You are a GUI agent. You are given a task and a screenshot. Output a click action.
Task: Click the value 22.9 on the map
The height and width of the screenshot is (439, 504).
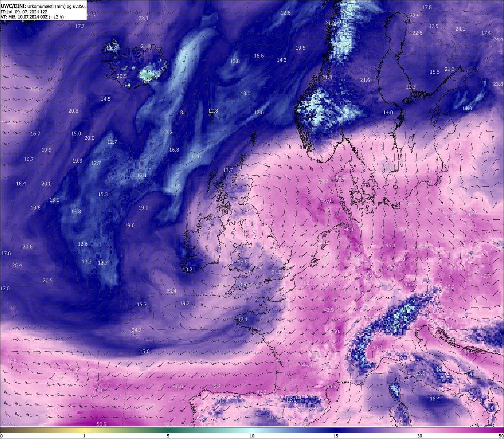point(415,15)
